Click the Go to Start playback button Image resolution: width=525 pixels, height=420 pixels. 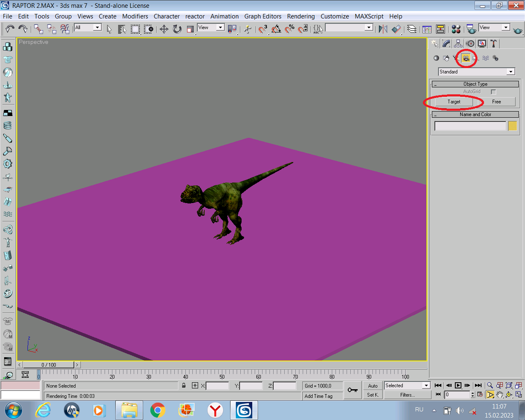(438, 386)
